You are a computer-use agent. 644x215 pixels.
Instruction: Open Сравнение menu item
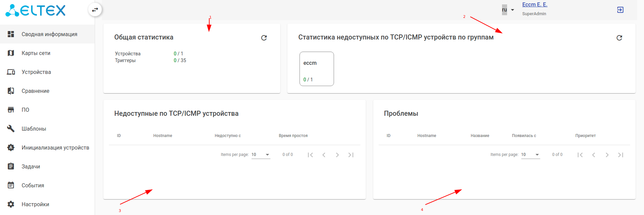(47, 91)
